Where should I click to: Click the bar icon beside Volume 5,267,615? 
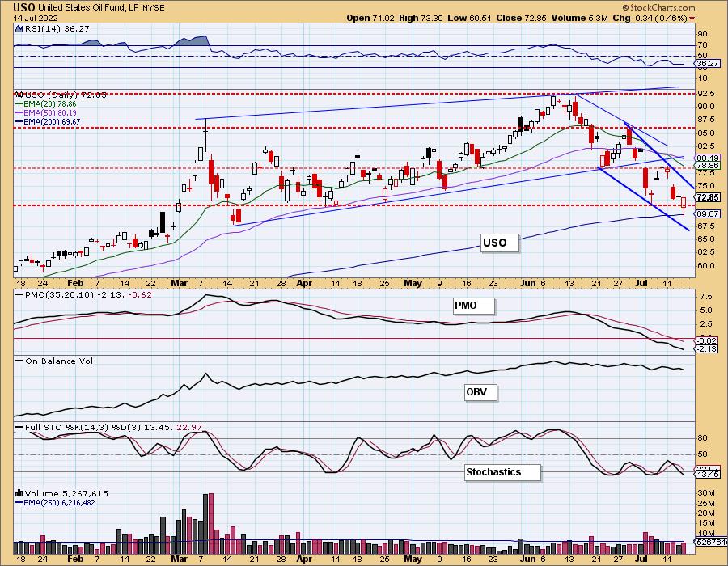tap(19, 493)
